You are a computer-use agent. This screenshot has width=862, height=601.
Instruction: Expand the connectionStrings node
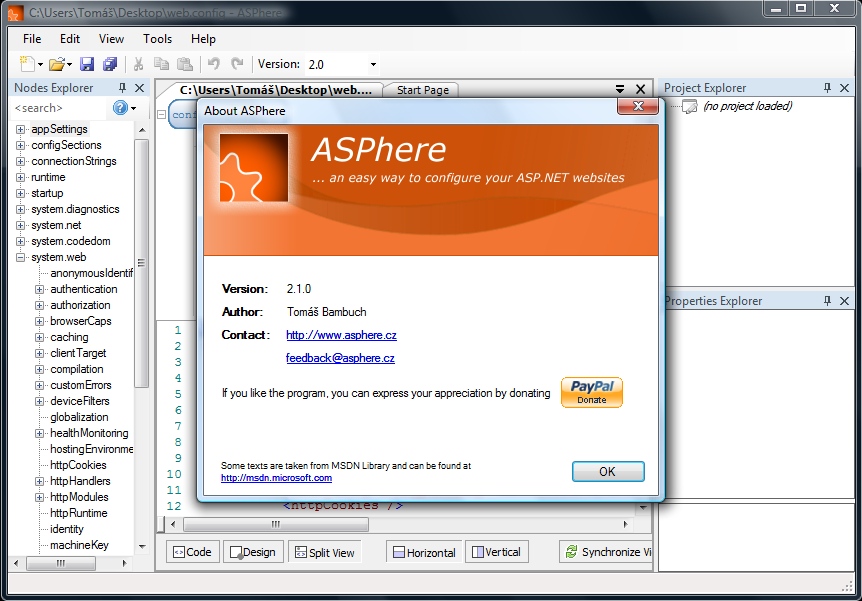coord(20,161)
